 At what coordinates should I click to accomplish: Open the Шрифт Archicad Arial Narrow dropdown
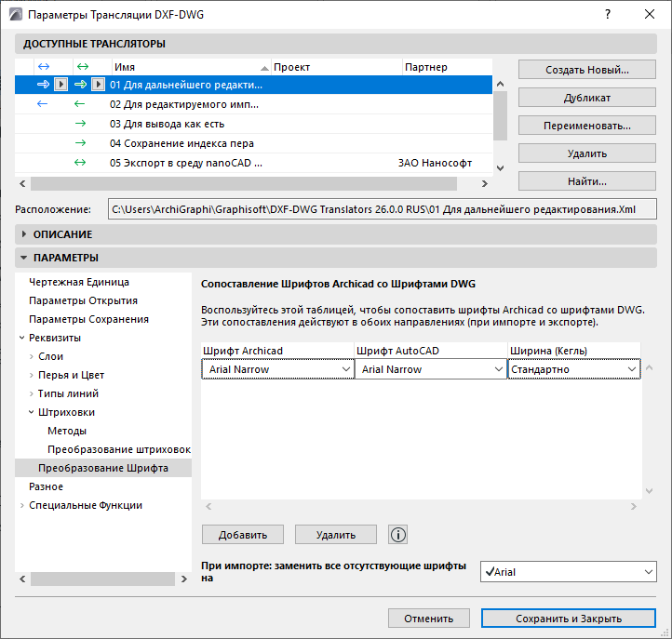pyautogui.click(x=277, y=369)
